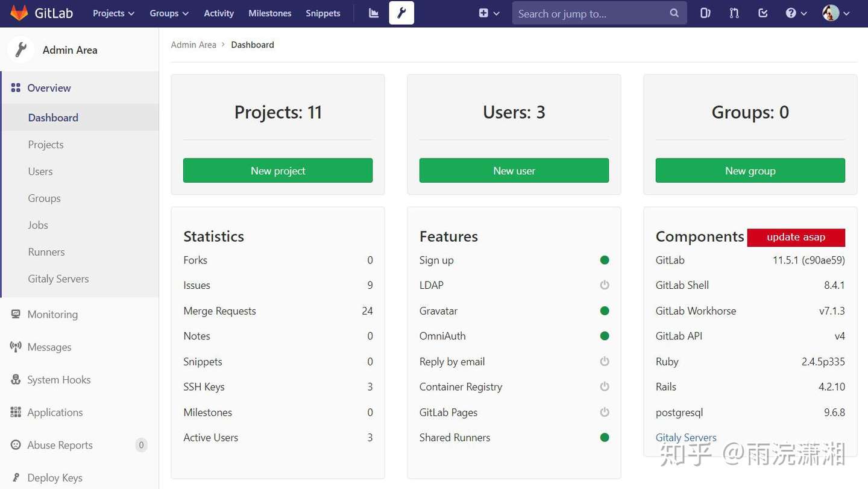
Task: Click the Container Registry power-off icon
Action: (x=605, y=386)
